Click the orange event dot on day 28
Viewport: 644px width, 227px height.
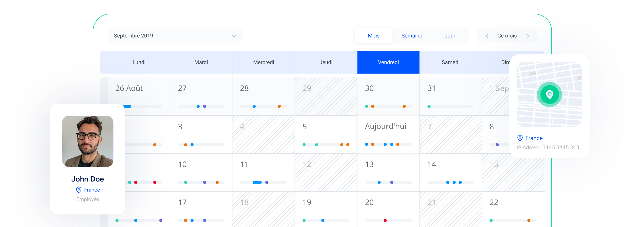coord(279,106)
